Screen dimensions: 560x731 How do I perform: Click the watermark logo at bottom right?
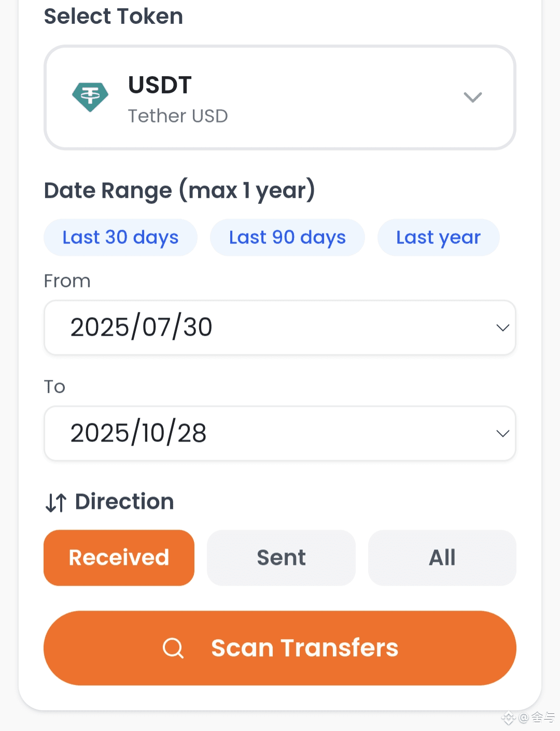[508, 718]
